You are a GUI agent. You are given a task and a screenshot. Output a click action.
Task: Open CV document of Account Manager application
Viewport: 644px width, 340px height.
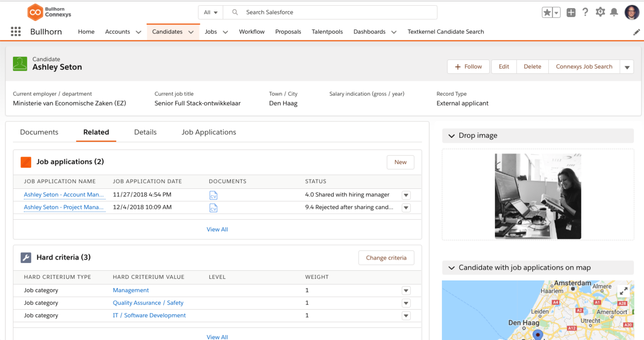pyautogui.click(x=213, y=195)
